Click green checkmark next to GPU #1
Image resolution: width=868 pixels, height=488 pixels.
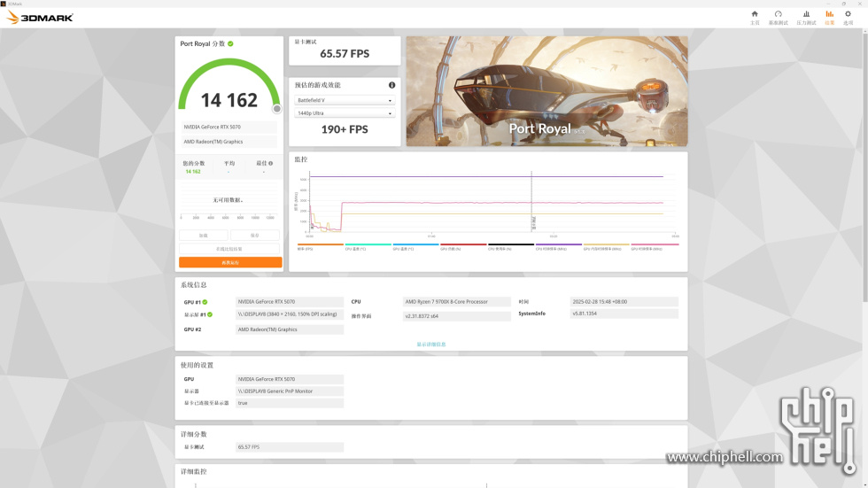tap(205, 302)
